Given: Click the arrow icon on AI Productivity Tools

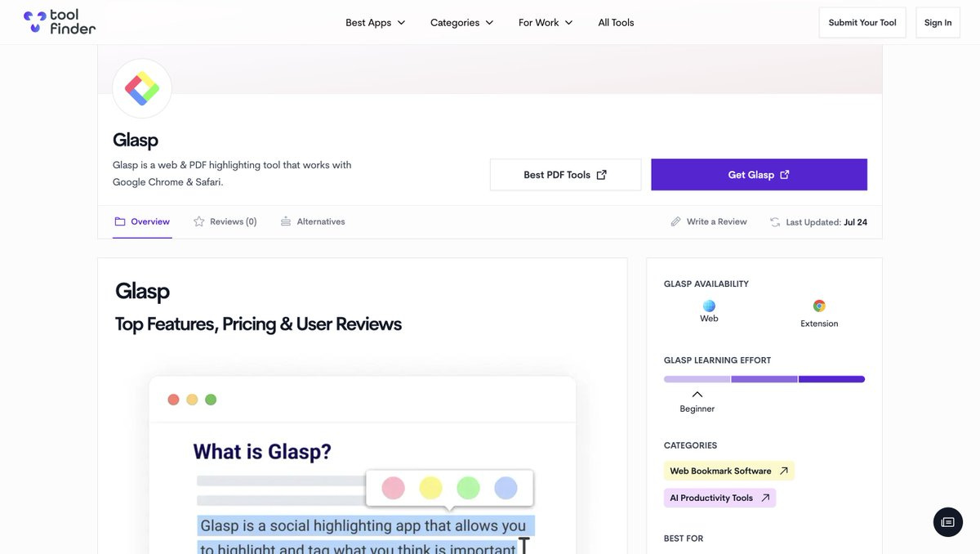Looking at the screenshot, I should click(x=765, y=498).
